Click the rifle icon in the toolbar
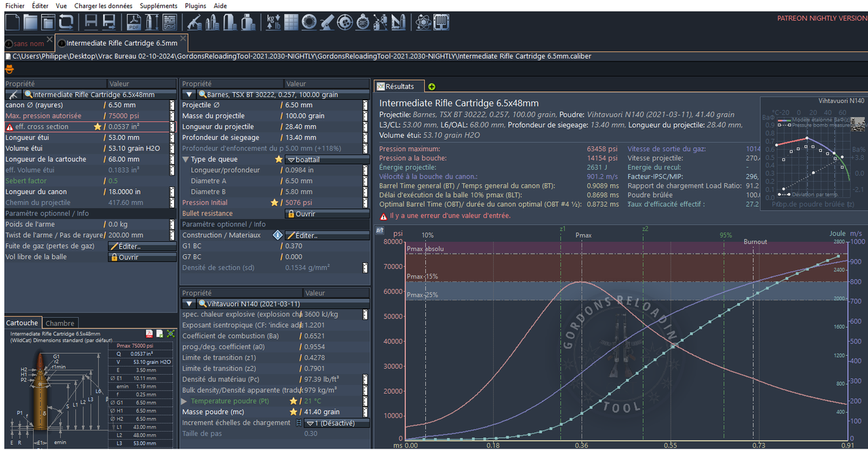Image resolution: width=868 pixels, height=450 pixels. [194, 22]
